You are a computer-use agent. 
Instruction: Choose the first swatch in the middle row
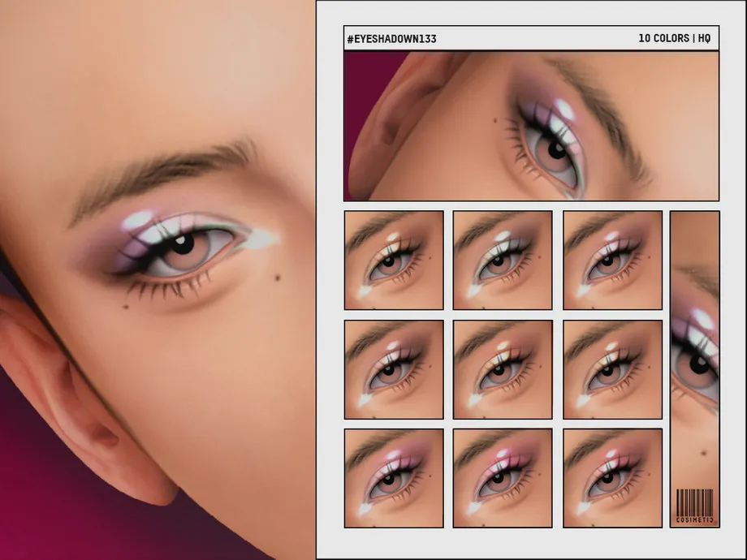pos(394,369)
